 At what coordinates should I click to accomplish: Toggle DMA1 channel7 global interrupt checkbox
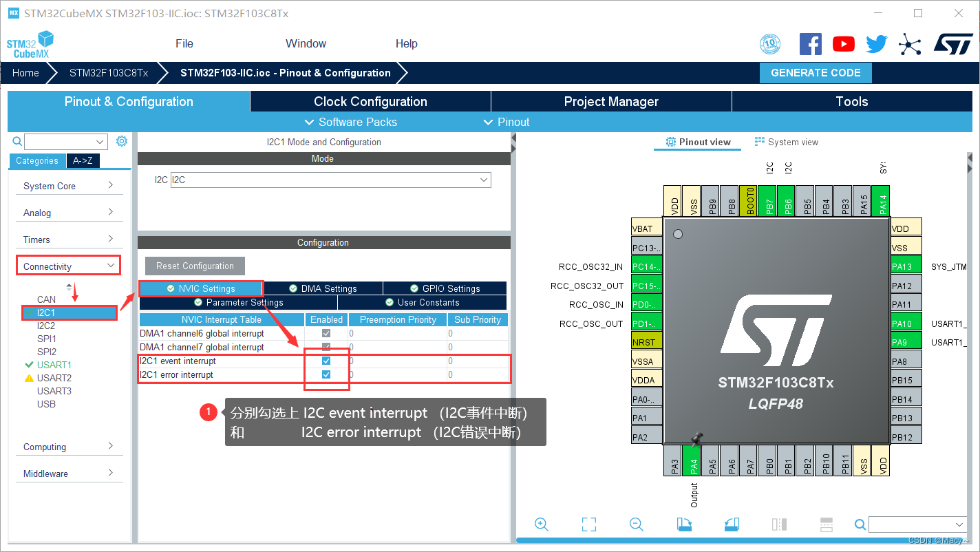[x=326, y=347]
